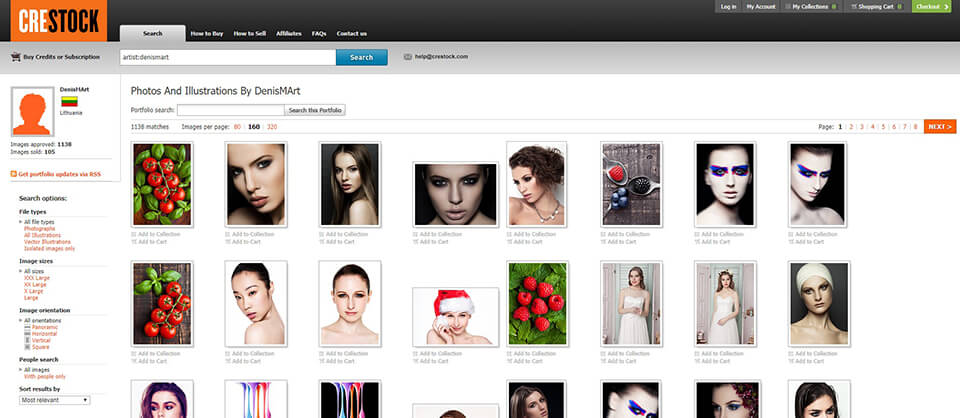
Task: Click the envelope icon next to help email
Action: point(408,57)
